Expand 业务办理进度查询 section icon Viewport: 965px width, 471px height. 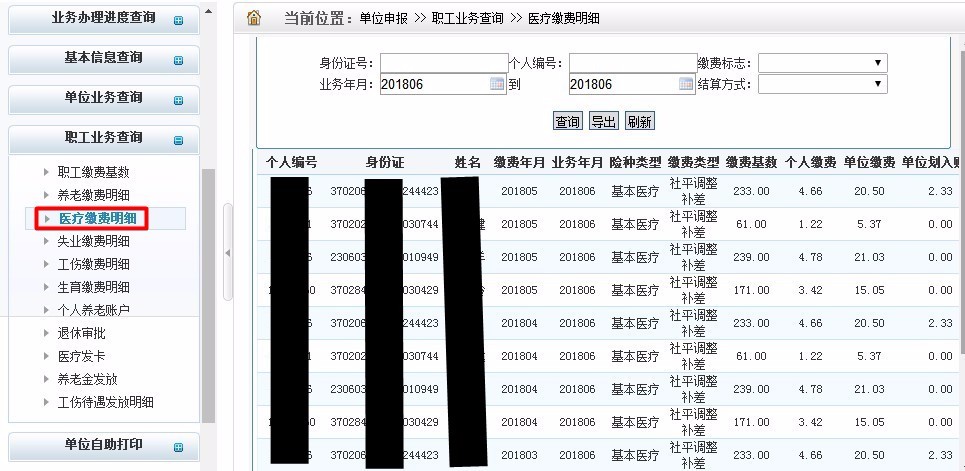[178, 20]
